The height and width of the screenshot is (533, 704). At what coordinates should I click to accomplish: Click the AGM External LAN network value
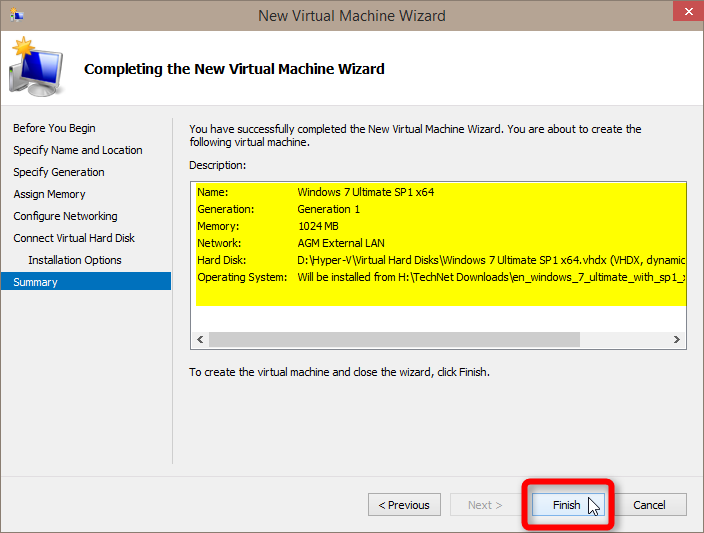pos(341,243)
